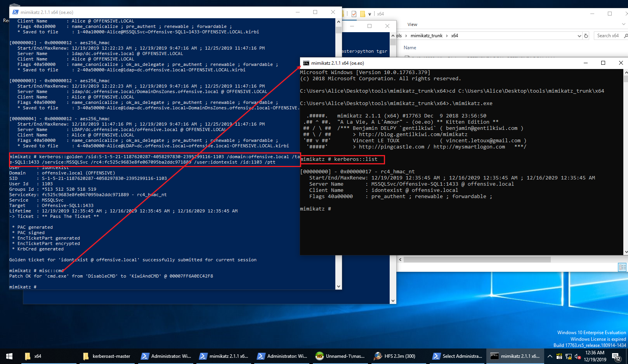The image size is (628, 364).
Task: Maximize the black mimikatz cmd window
Action: 603,63
